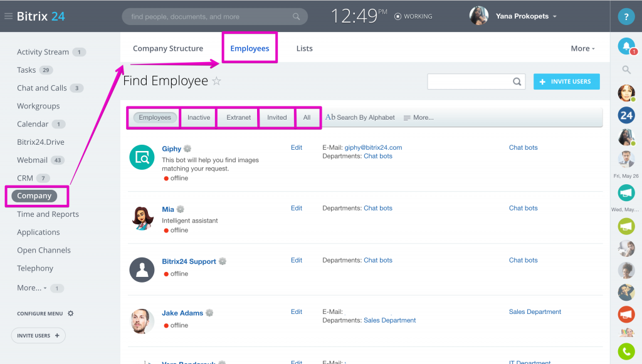Open Open Channels in sidebar
Image resolution: width=642 pixels, height=364 pixels.
point(44,250)
